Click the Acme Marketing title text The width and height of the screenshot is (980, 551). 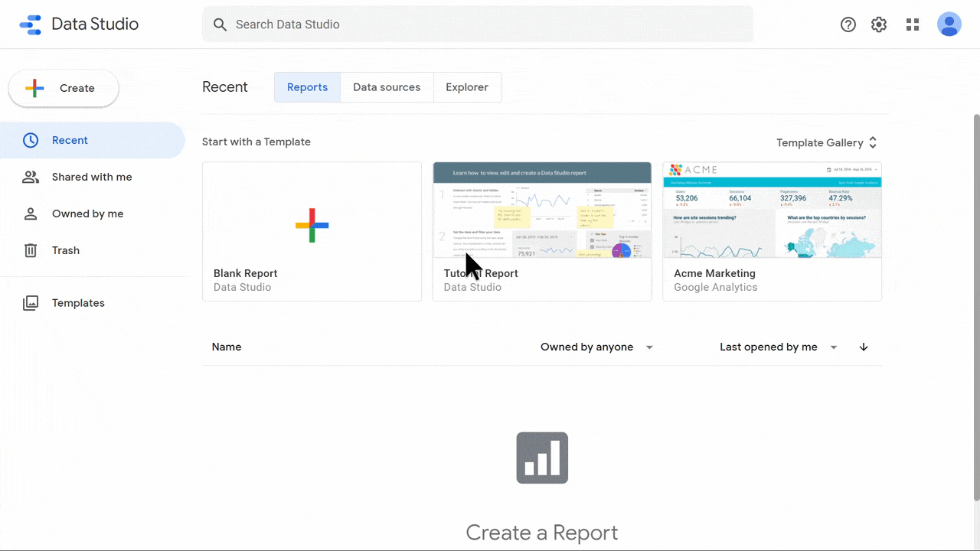[x=714, y=273]
